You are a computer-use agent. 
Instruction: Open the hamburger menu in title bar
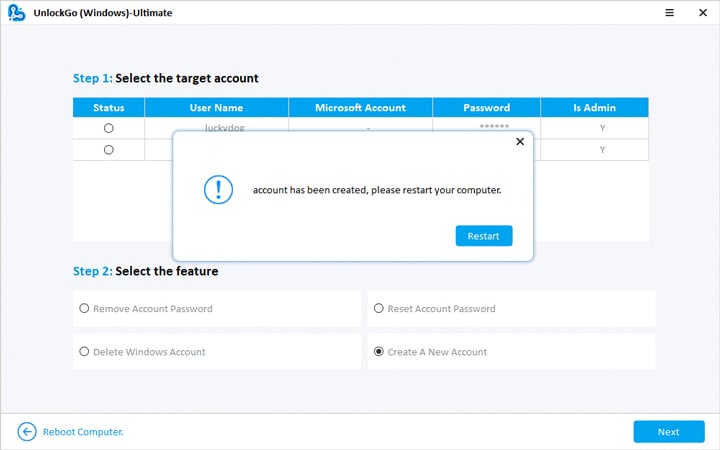[x=640, y=14]
